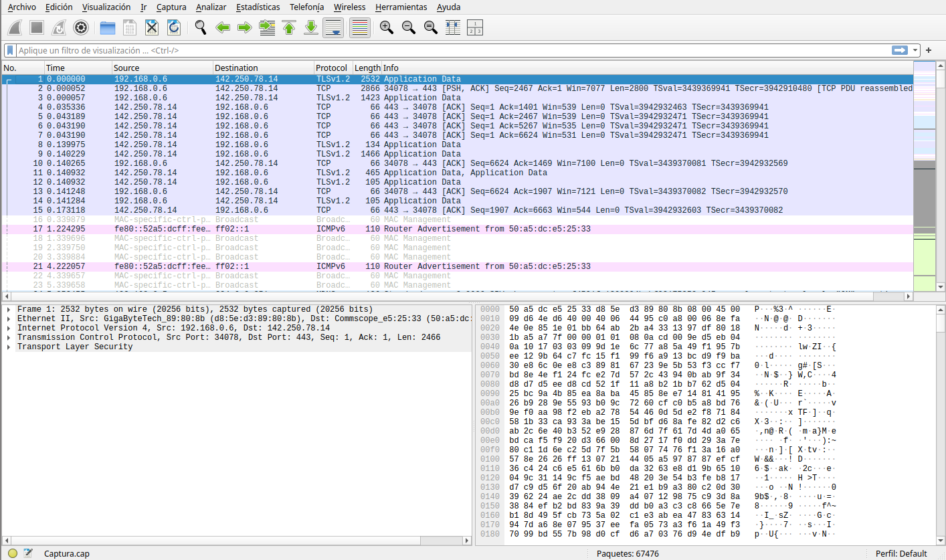The height and width of the screenshot is (560, 946).
Task: Select packet 8 at time 0.139975
Action: [457, 145]
